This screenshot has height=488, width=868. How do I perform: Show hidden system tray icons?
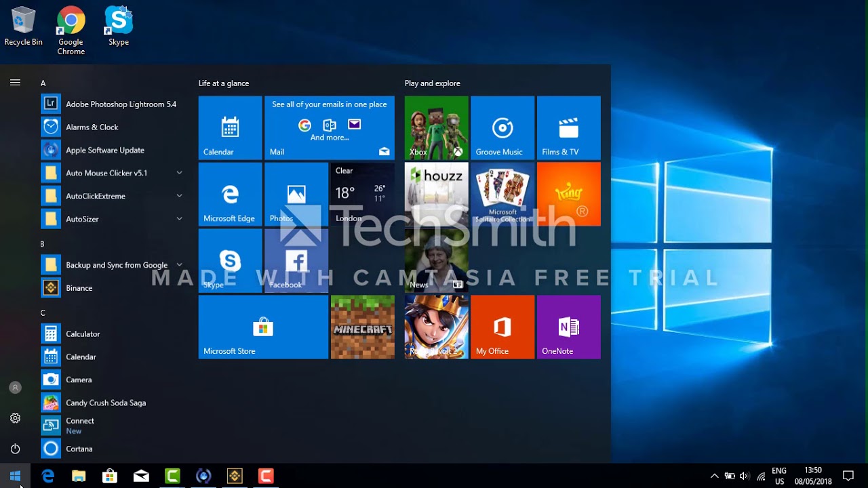coord(714,476)
